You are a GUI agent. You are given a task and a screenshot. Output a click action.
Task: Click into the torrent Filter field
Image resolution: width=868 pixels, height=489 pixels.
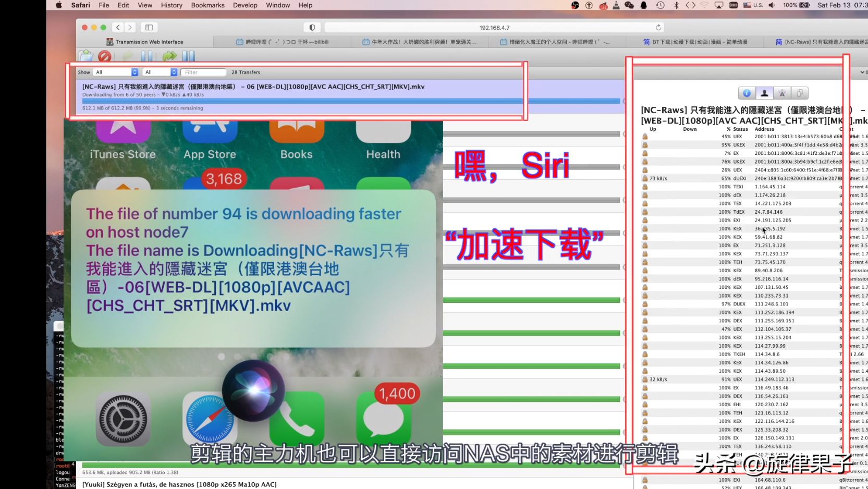[x=203, y=72]
